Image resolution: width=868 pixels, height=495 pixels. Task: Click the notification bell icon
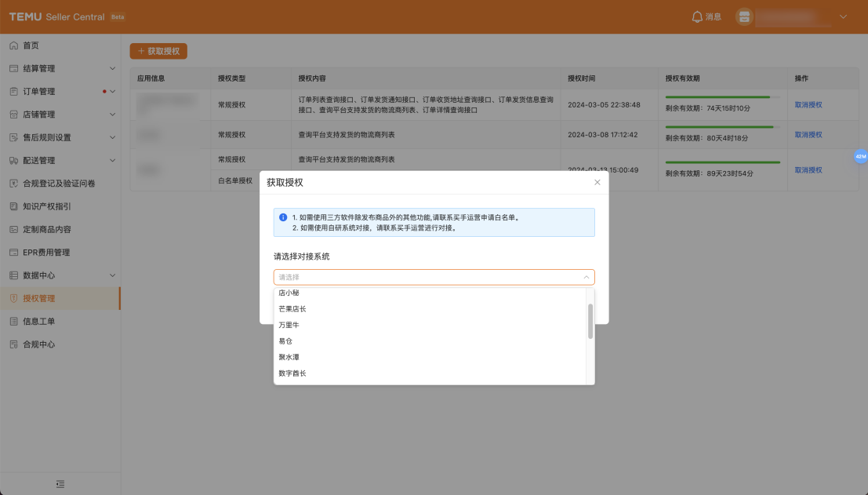pyautogui.click(x=697, y=16)
